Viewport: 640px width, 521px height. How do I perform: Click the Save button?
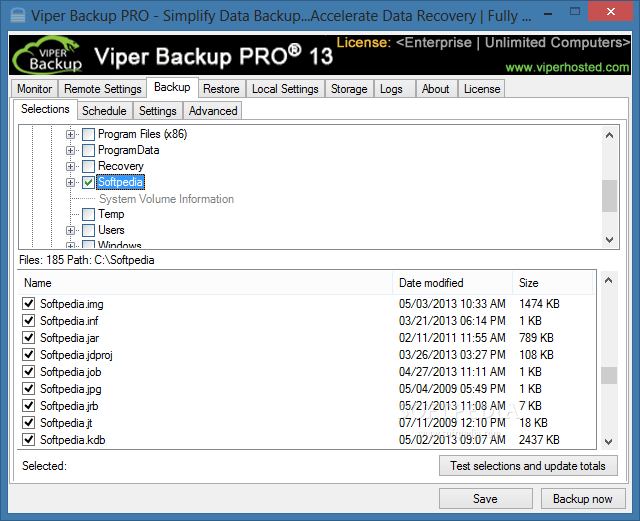coord(485,499)
